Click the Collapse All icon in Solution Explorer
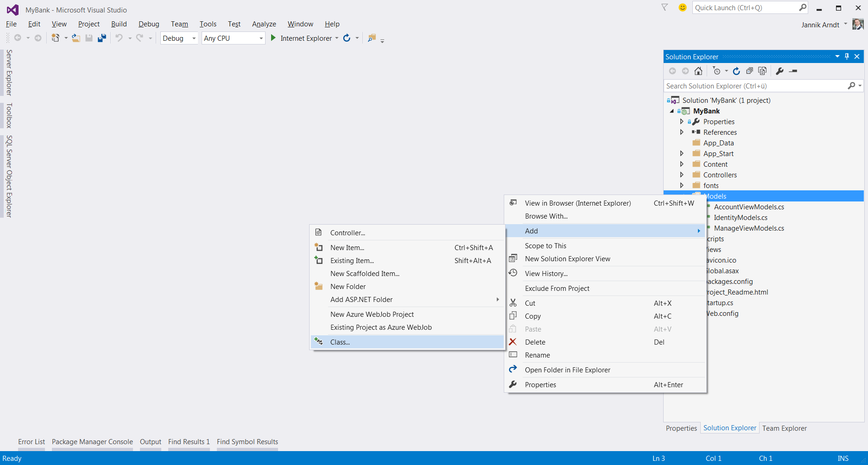The height and width of the screenshot is (465, 868). click(x=749, y=71)
